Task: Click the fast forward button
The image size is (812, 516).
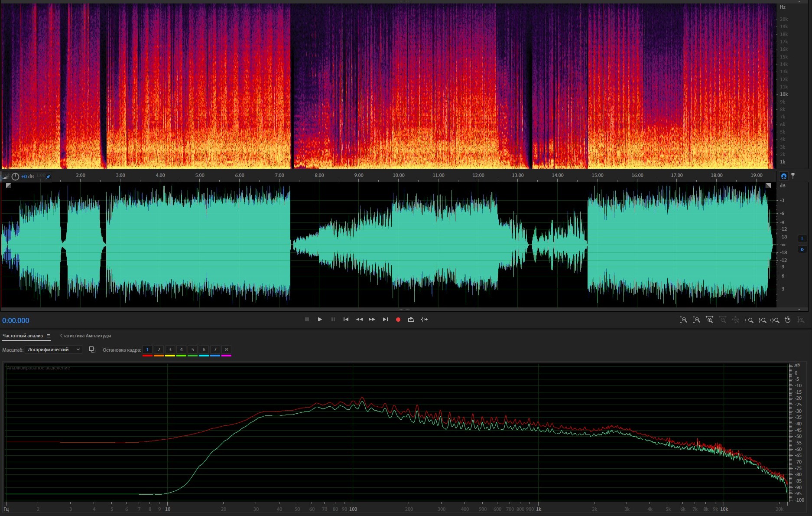Action: (x=372, y=320)
